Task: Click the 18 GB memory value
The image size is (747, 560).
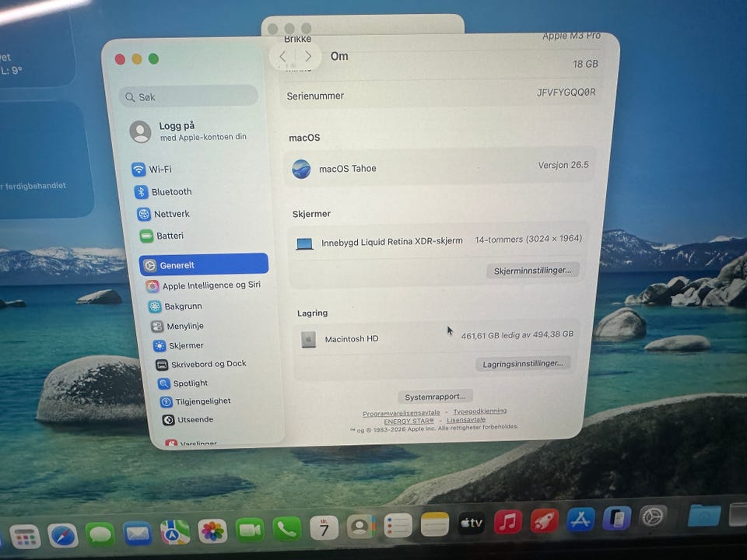Action: [x=585, y=64]
